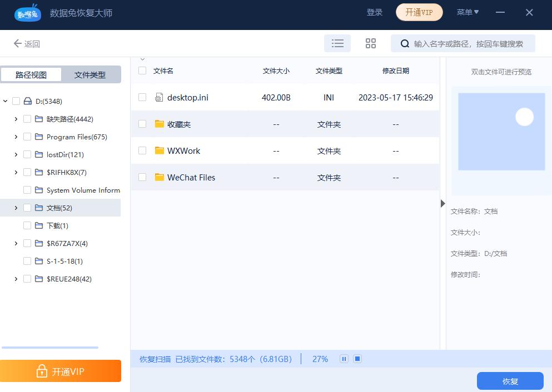Screen dimensions: 552x392
Task: Click the 恢复 recovery button
Action: [x=510, y=381]
